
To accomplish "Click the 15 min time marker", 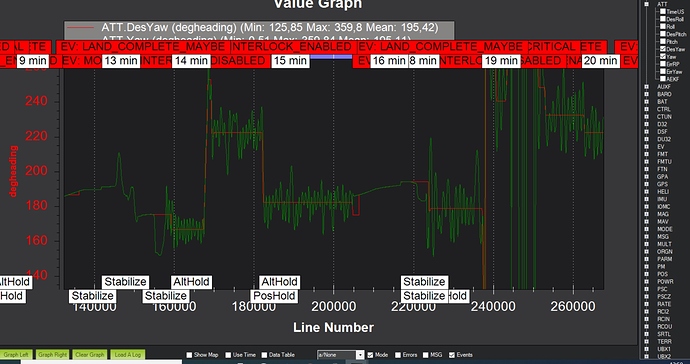I will (x=290, y=61).
